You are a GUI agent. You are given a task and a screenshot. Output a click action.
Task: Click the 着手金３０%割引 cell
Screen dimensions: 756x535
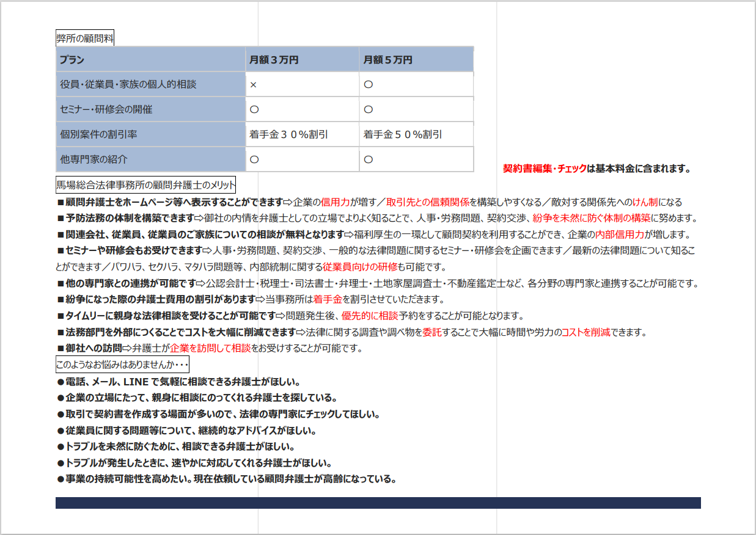(x=288, y=134)
